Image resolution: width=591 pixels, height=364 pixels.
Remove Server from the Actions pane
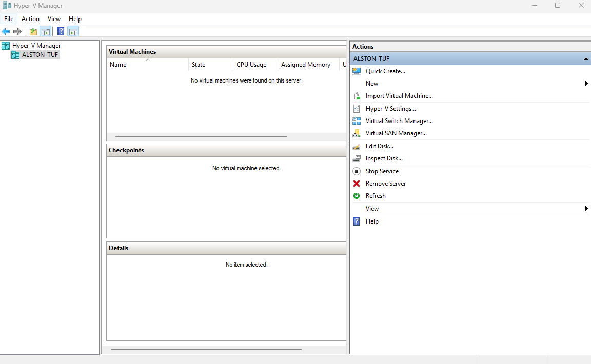(385, 183)
